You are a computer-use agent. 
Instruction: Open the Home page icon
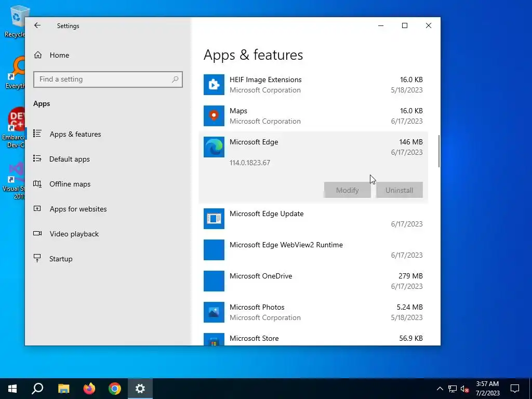tap(37, 55)
